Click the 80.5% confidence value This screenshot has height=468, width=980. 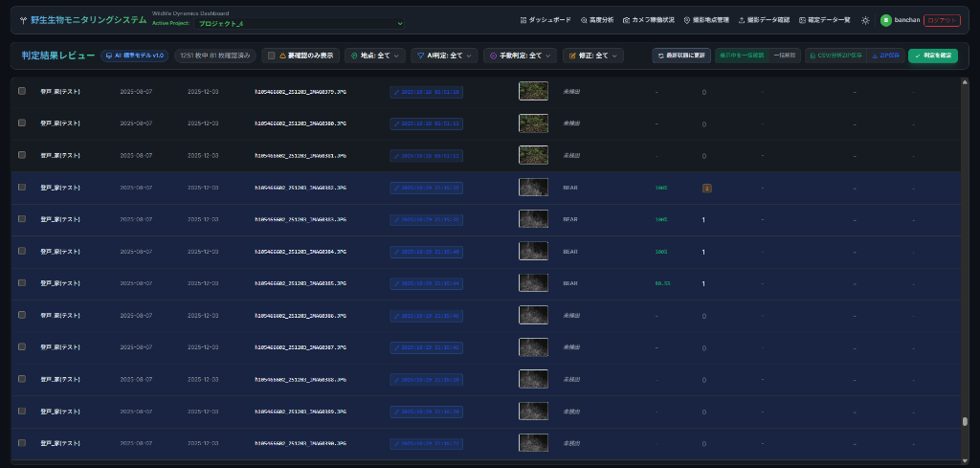(x=662, y=283)
